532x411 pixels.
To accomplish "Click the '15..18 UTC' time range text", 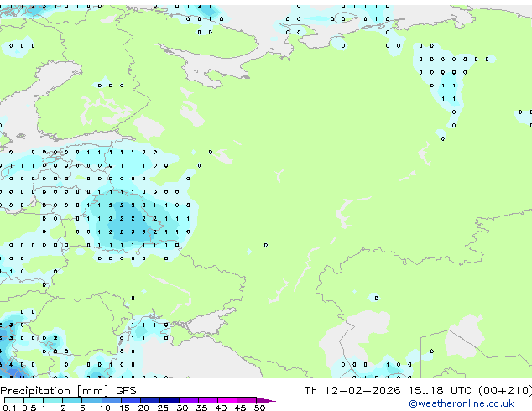I will [x=440, y=391].
